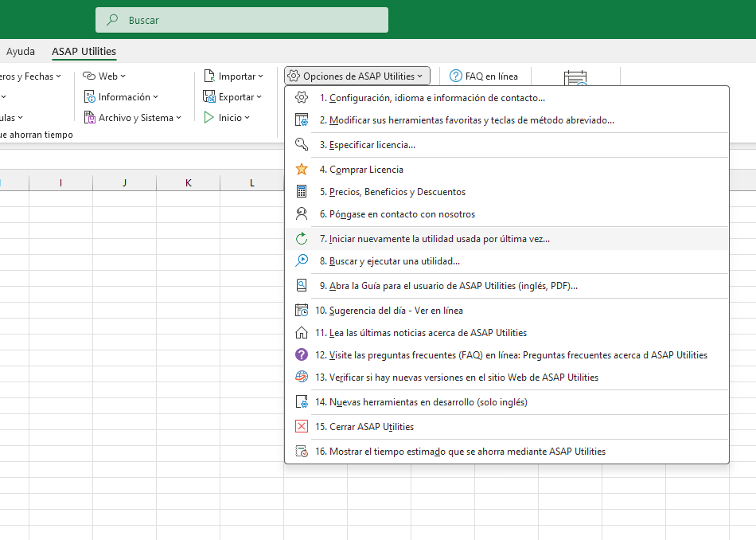Viewport: 756px width, 540px height.
Task: Click the Exportar icon in the ribbon
Action: [209, 96]
